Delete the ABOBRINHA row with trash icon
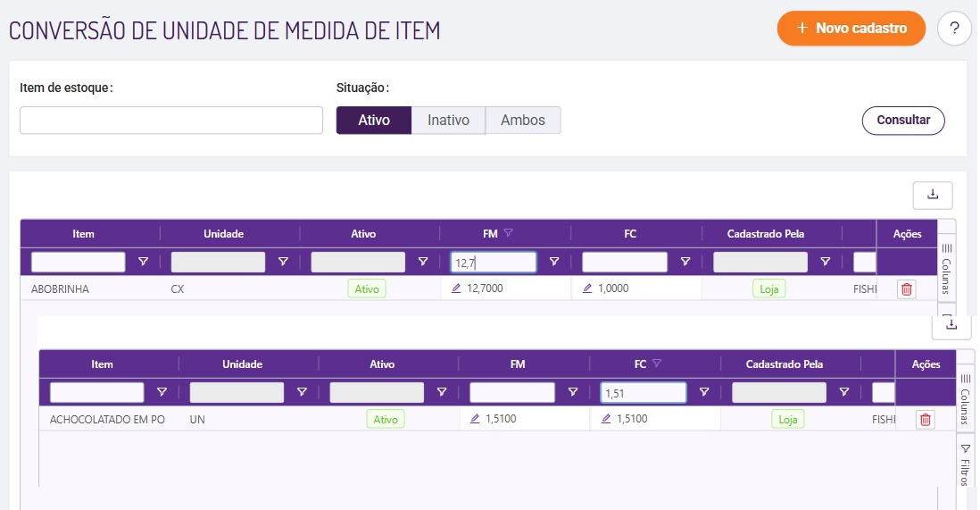The height and width of the screenshot is (510, 980). pos(907,288)
